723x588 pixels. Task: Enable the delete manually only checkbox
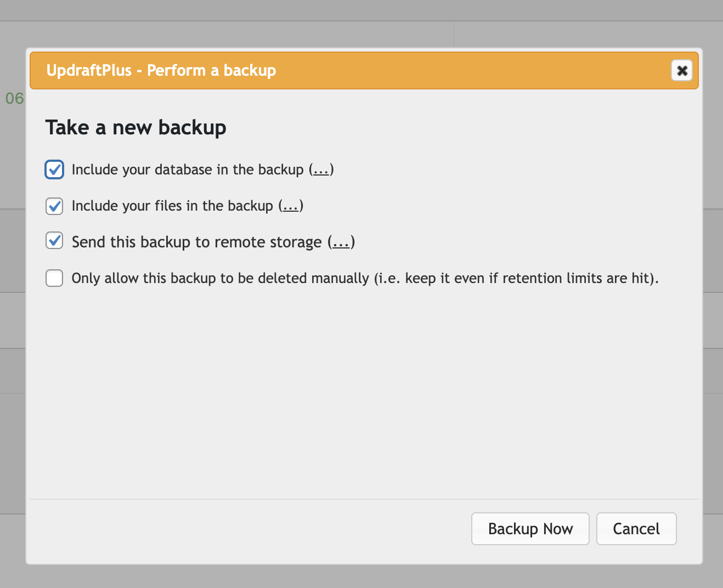point(54,278)
